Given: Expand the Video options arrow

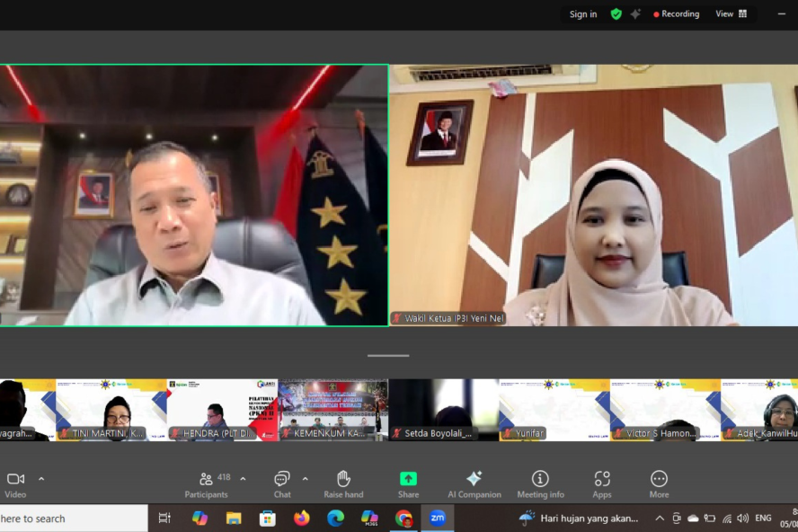Looking at the screenshot, I should [x=41, y=479].
